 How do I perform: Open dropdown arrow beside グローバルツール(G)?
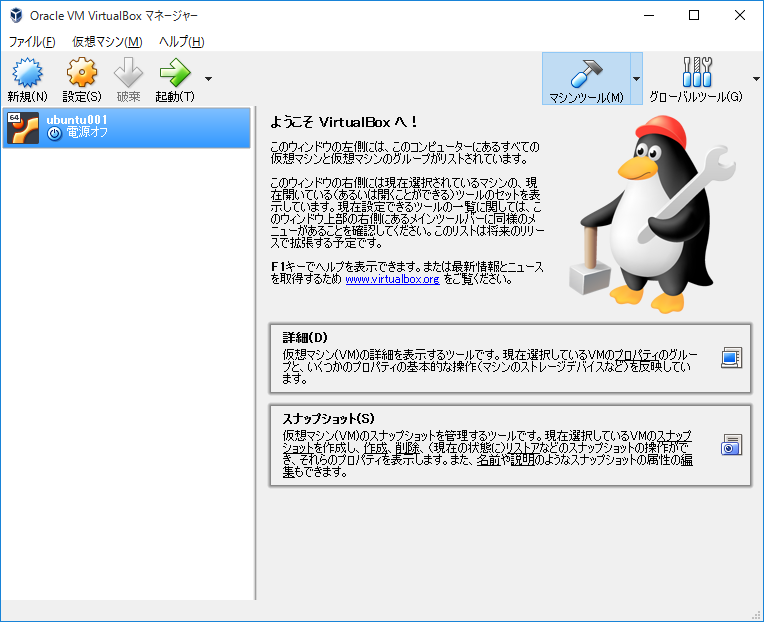point(756,78)
